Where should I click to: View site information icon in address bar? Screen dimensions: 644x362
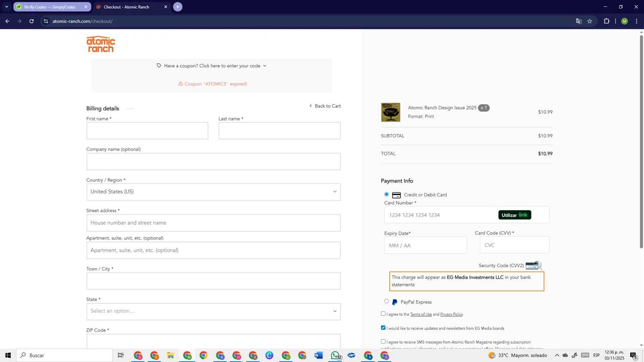pos(46,21)
